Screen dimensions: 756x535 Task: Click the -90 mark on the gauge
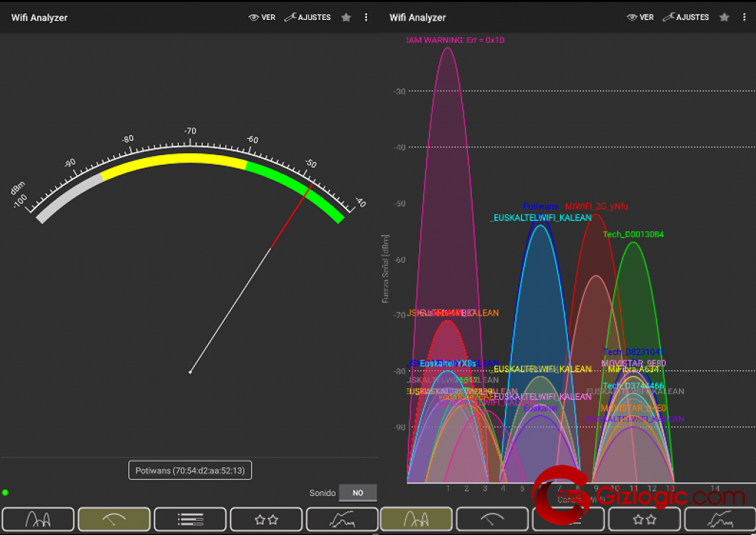(70, 163)
